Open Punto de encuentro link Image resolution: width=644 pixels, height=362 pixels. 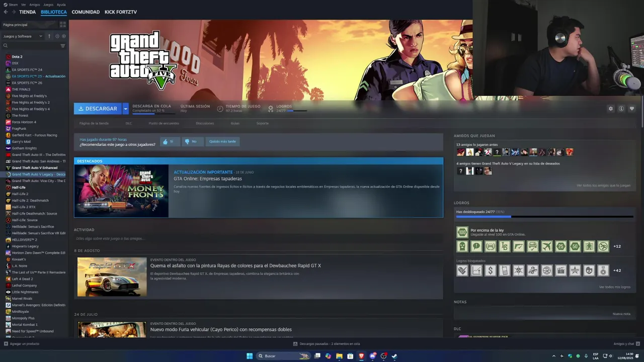[x=164, y=123]
